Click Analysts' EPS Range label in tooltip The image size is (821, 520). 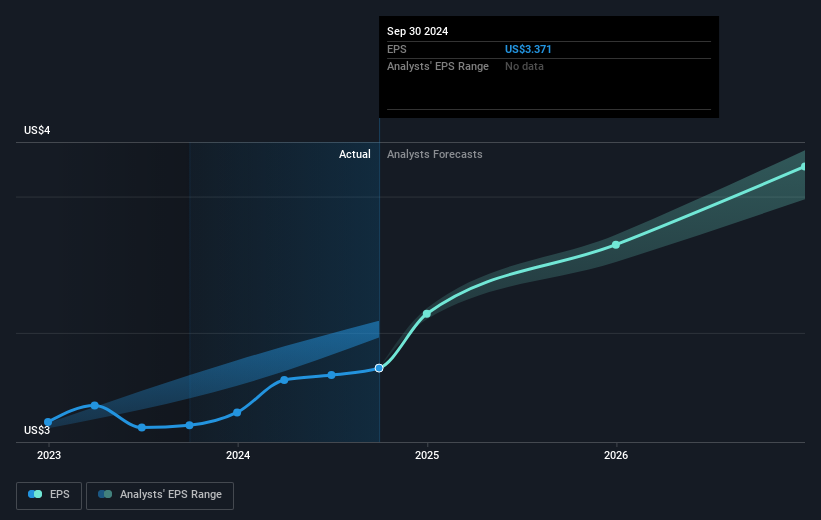[x=438, y=67]
